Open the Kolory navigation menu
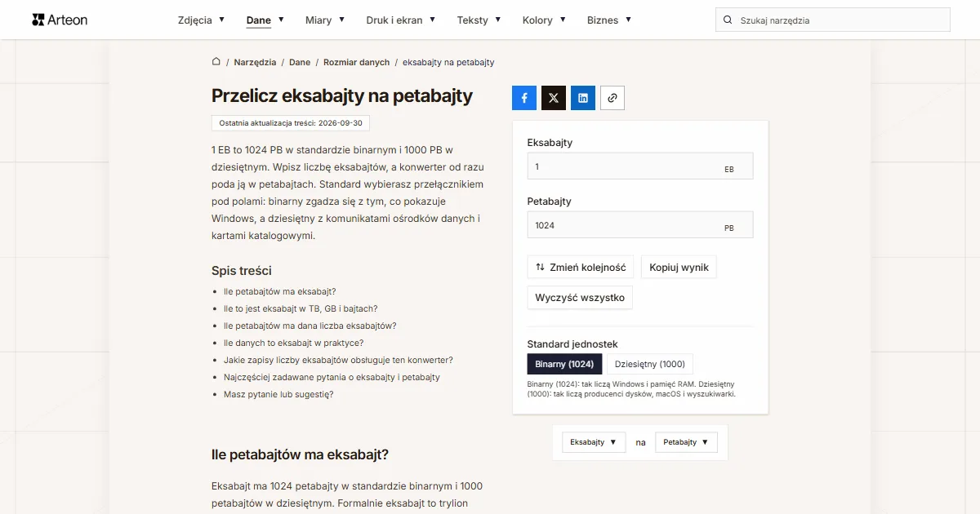 click(544, 20)
